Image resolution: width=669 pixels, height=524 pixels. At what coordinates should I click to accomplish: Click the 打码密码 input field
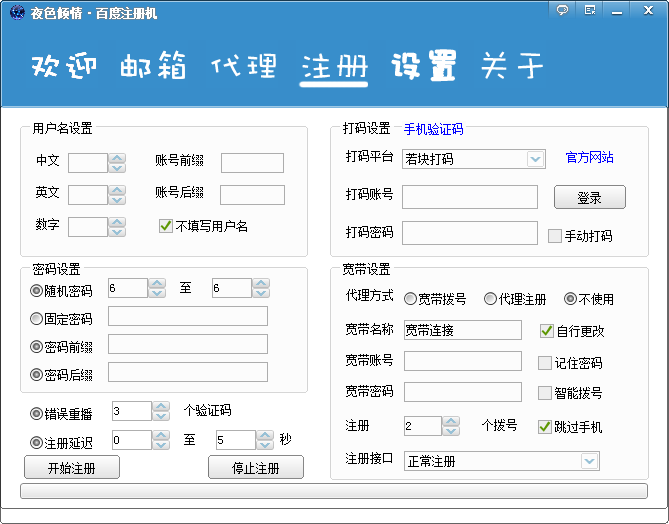[x=470, y=233]
